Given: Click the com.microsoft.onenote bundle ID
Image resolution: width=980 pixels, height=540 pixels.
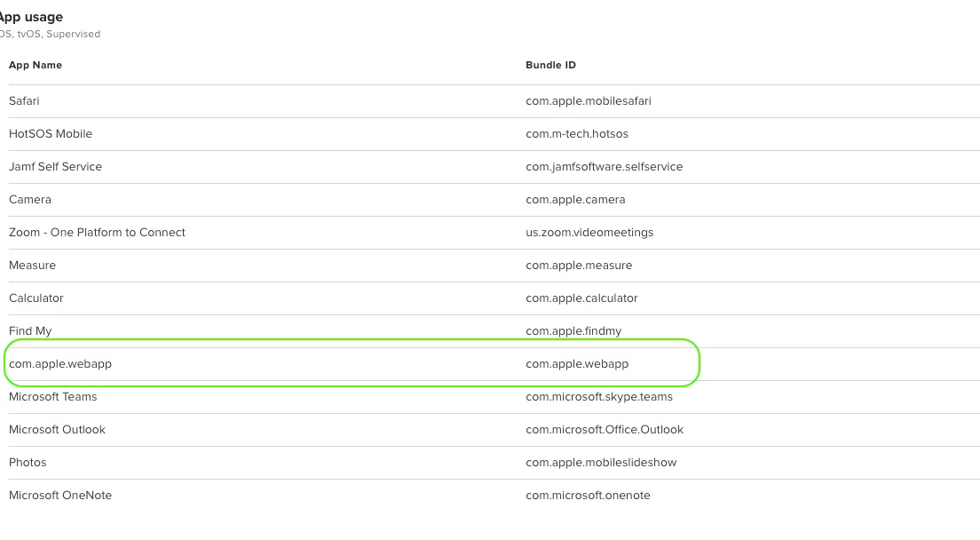Looking at the screenshot, I should [588, 496].
